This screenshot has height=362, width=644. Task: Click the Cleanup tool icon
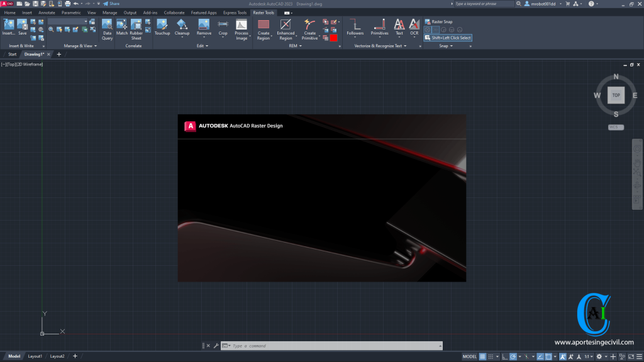coord(182,28)
